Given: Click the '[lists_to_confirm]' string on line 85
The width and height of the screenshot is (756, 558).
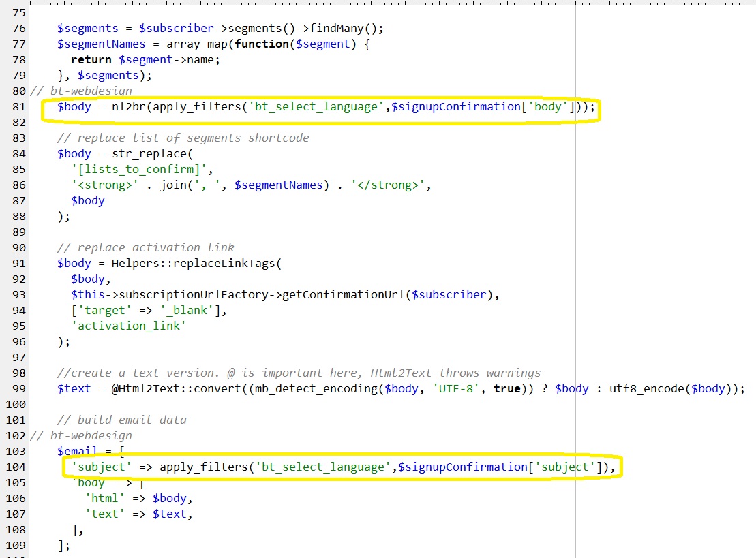Looking at the screenshot, I should point(139,169).
